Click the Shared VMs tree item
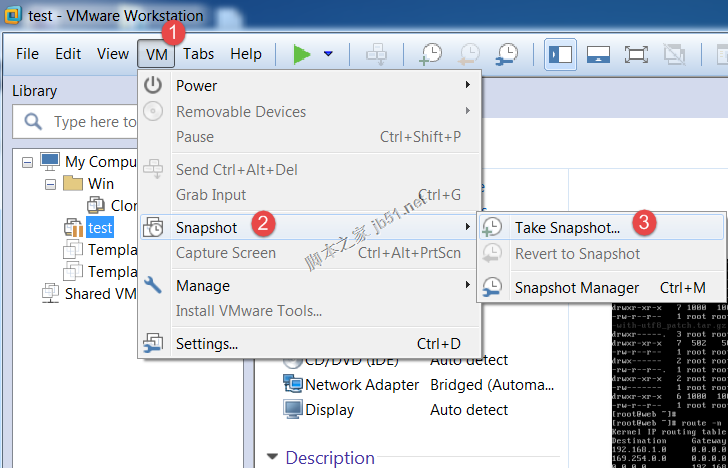The height and width of the screenshot is (468, 728). [x=100, y=294]
